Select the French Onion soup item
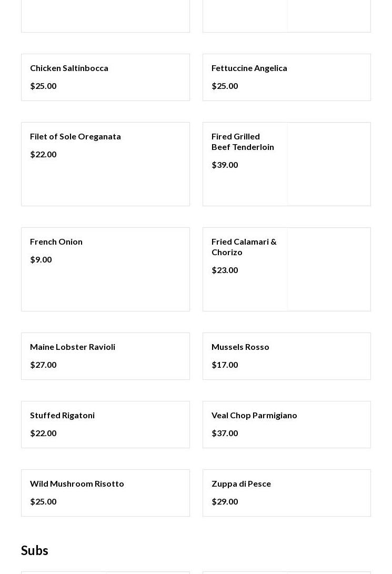Viewport: 392px width, 574px height. pyautogui.click(x=56, y=241)
